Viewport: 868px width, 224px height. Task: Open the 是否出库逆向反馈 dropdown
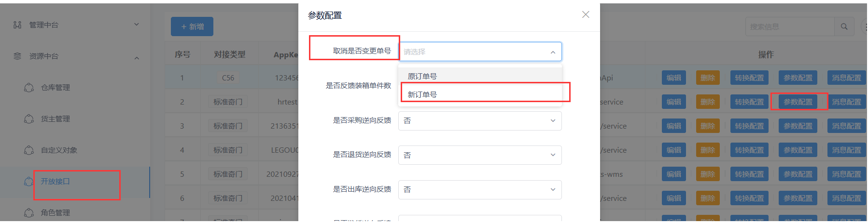pos(480,189)
